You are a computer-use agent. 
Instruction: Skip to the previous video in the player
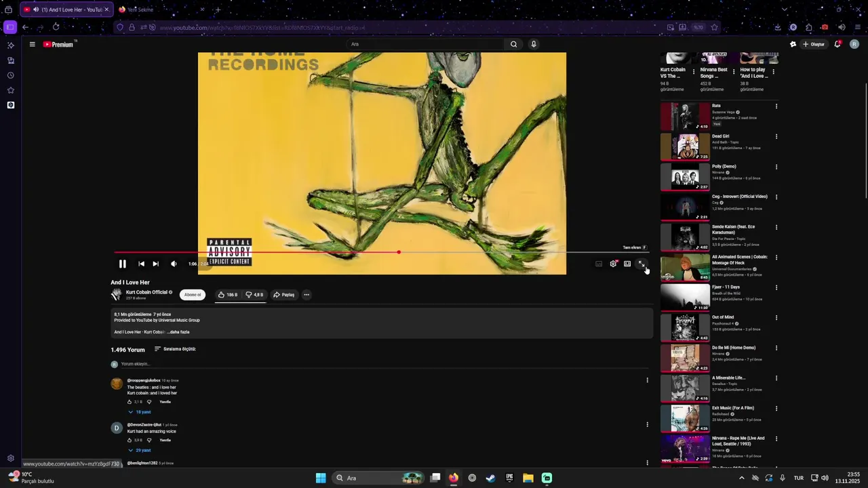click(x=141, y=264)
